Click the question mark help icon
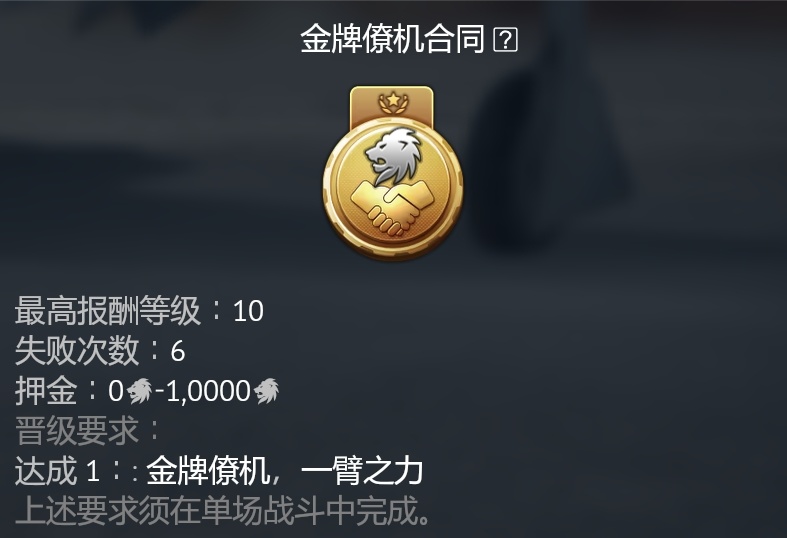The image size is (787, 538). tap(505, 40)
